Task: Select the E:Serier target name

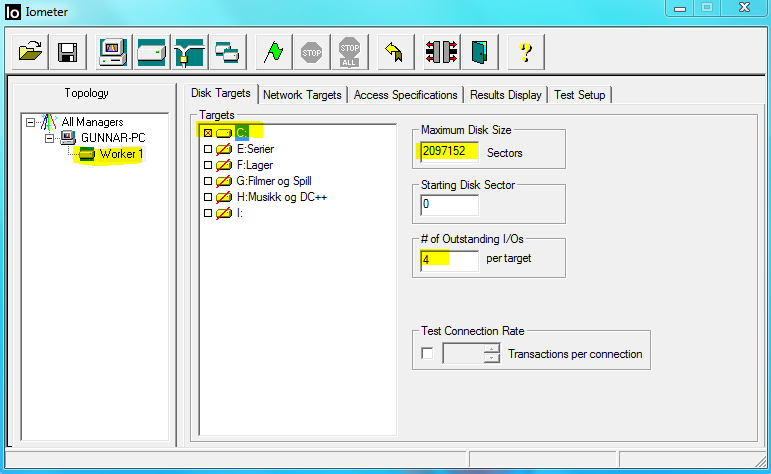Action: (x=256, y=149)
